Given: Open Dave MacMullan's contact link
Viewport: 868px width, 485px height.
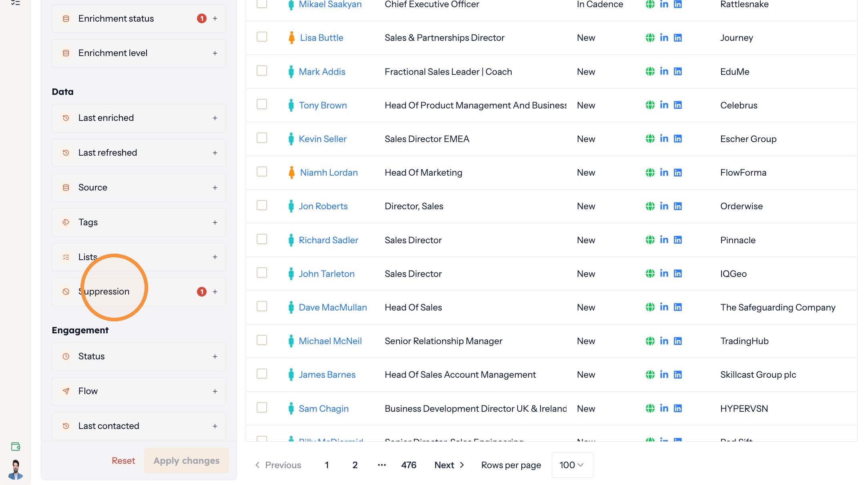Looking at the screenshot, I should tap(333, 307).
